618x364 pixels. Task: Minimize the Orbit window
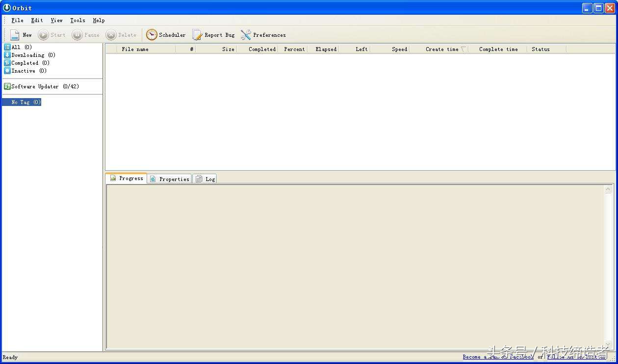[x=587, y=8]
